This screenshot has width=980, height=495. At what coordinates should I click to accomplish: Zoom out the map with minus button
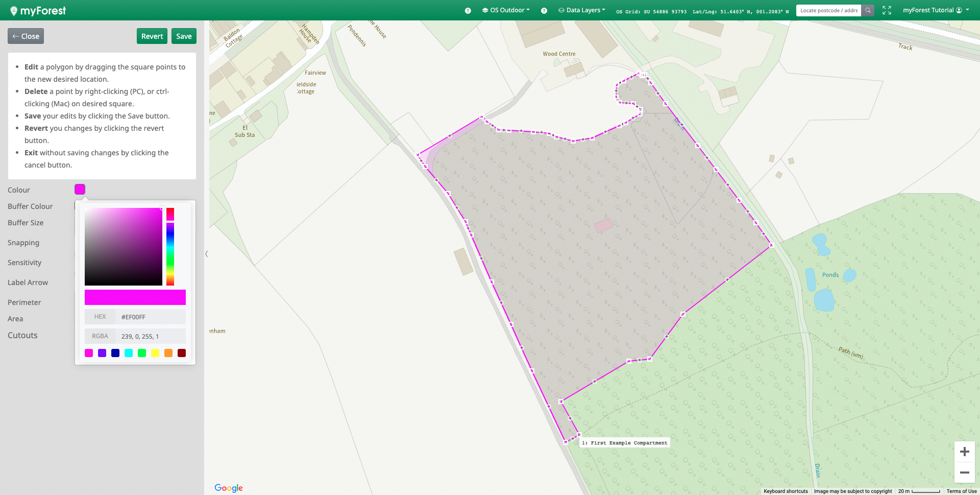964,473
